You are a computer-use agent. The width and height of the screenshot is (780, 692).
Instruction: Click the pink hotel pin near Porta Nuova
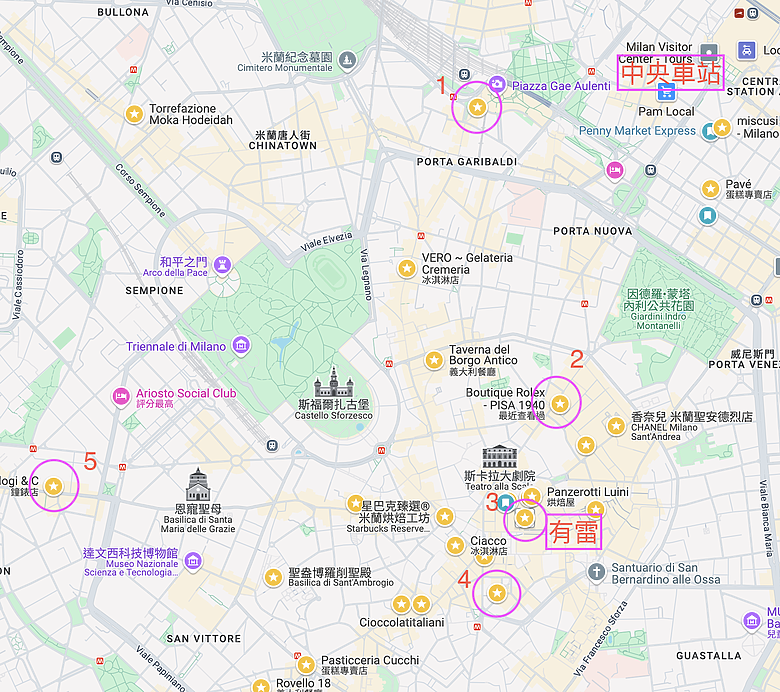point(615,170)
